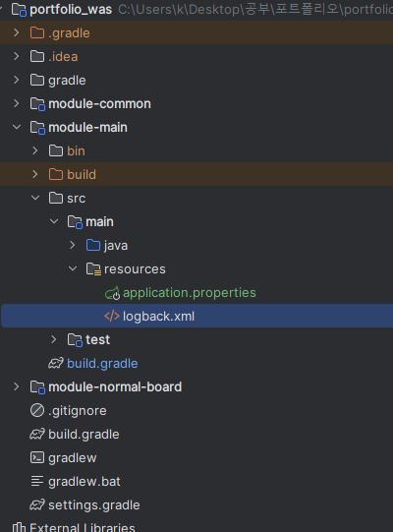Click the gradlew.bat text file icon
This screenshot has width=393, height=532.
(37, 482)
